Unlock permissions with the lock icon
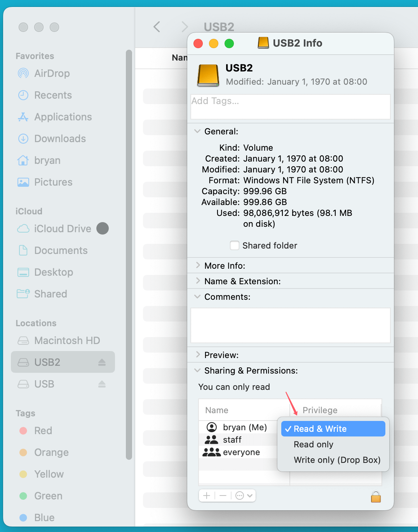 pos(375,497)
